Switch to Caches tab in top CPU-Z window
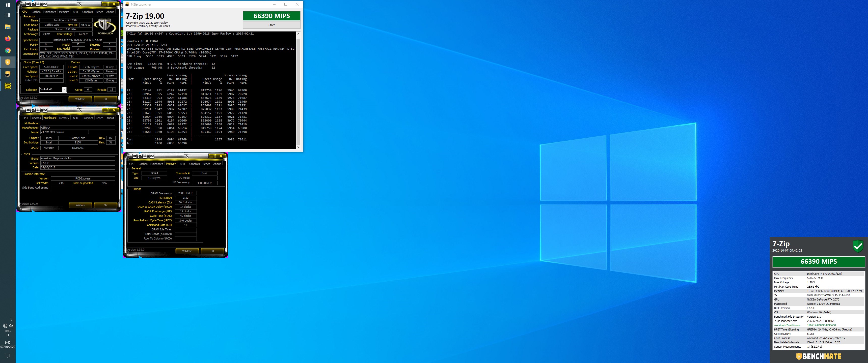868x363 pixels. pyautogui.click(x=36, y=12)
